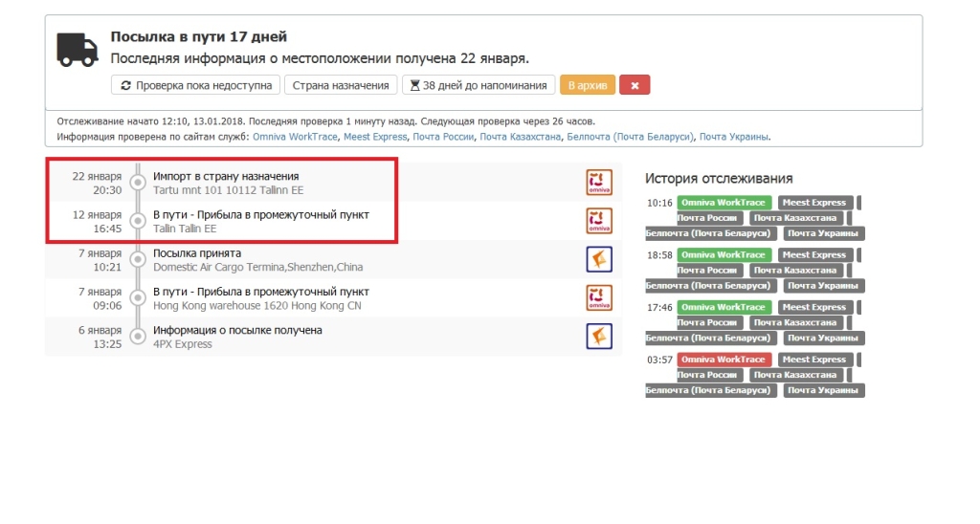This screenshot has width=980, height=524.
Task: Open the Почта Казахстана service link
Action: tap(520, 137)
